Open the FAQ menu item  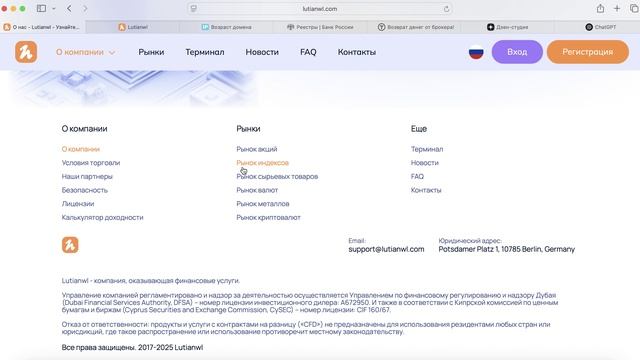click(308, 52)
